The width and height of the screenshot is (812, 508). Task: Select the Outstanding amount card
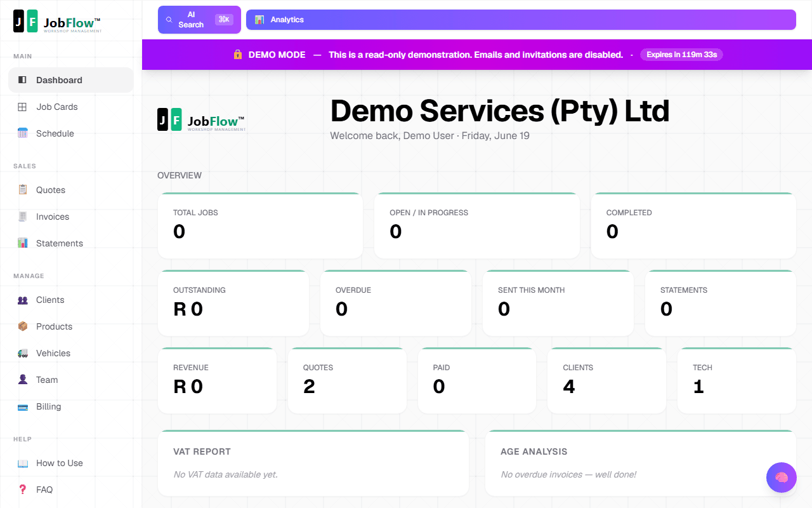233,303
